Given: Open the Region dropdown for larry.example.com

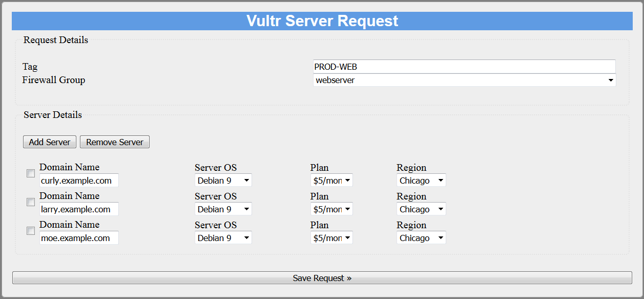Looking at the screenshot, I should (421, 209).
